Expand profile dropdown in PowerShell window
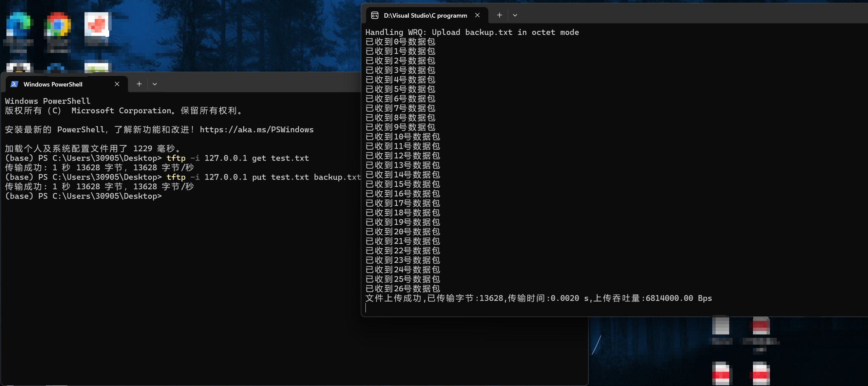The height and width of the screenshot is (386, 868). [155, 84]
